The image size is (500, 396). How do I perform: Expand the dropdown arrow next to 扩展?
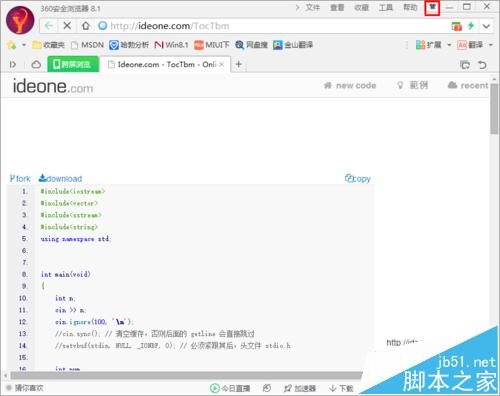(449, 45)
